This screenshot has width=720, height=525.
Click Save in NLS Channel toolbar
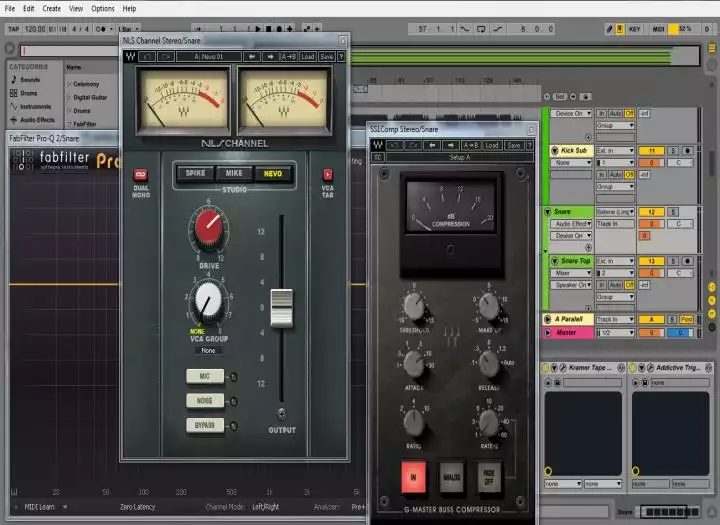326,56
